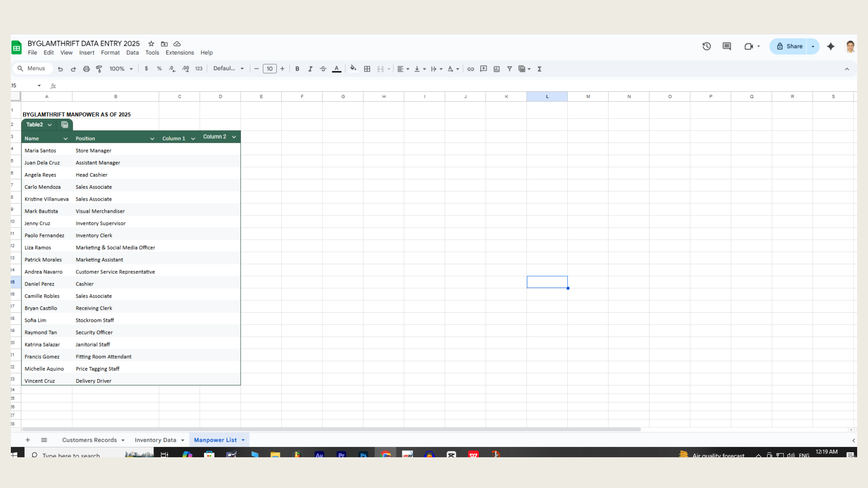Toggle strikethrough formatting

323,69
